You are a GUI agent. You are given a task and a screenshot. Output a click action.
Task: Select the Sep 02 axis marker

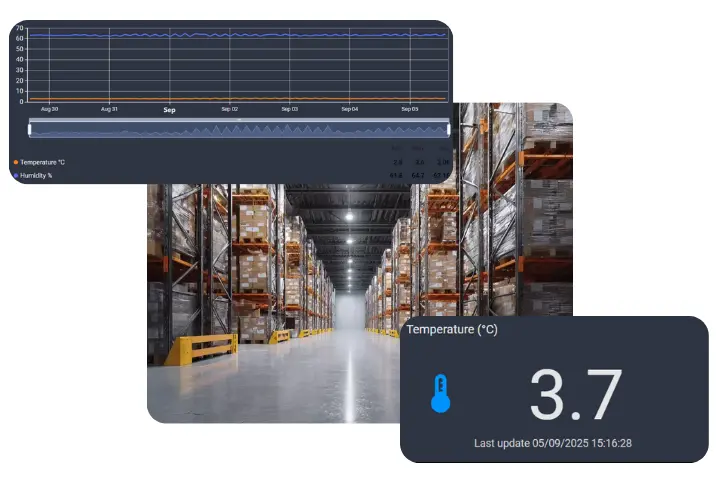(x=229, y=109)
